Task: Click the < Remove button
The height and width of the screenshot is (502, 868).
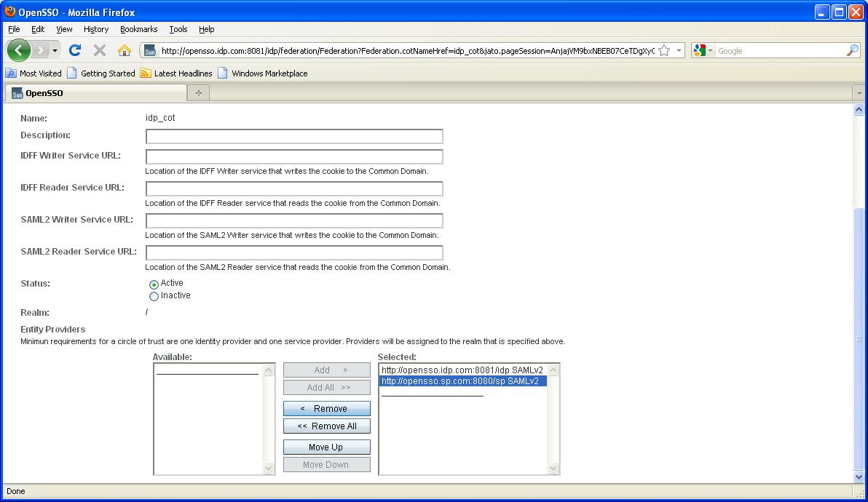Action: tap(327, 409)
